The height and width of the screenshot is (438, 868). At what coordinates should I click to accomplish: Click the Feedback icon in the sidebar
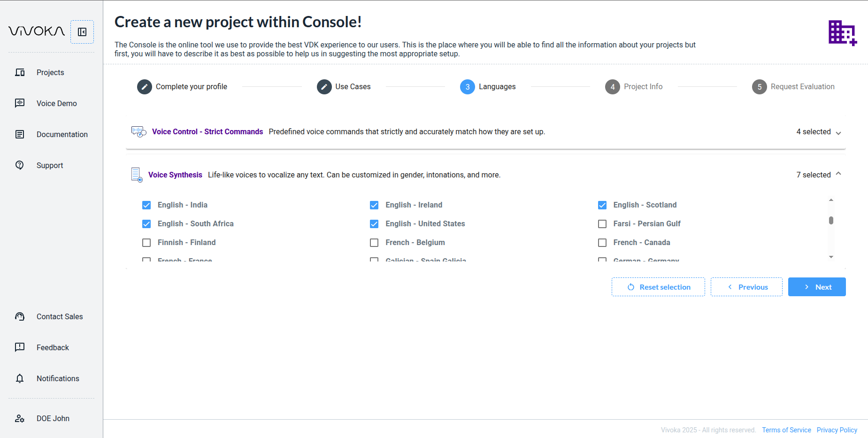click(20, 347)
